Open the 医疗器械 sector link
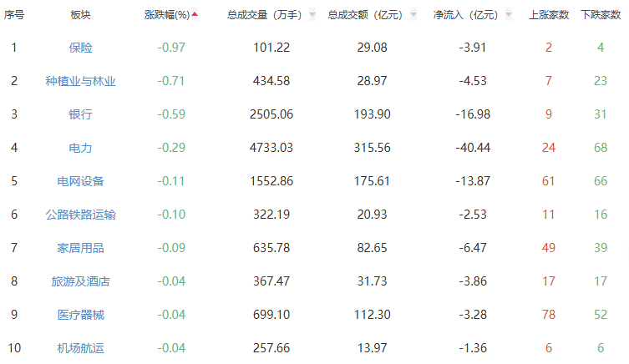 point(81,315)
